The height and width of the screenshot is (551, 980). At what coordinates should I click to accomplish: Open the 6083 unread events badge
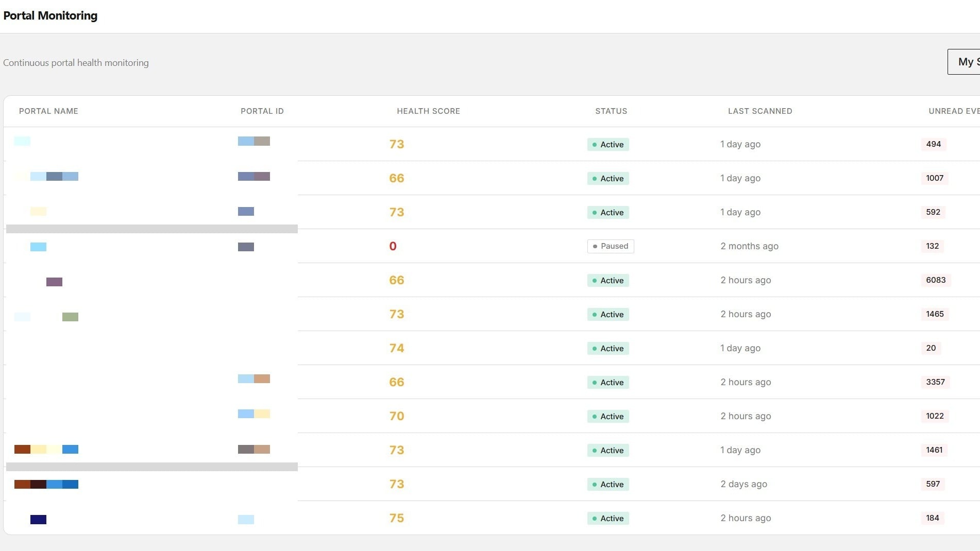[936, 280]
